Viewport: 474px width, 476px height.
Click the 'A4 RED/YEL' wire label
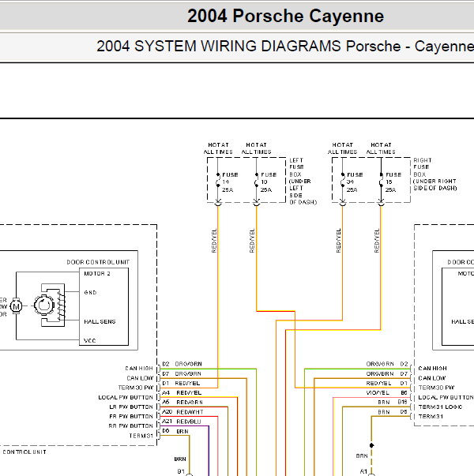pos(182,393)
